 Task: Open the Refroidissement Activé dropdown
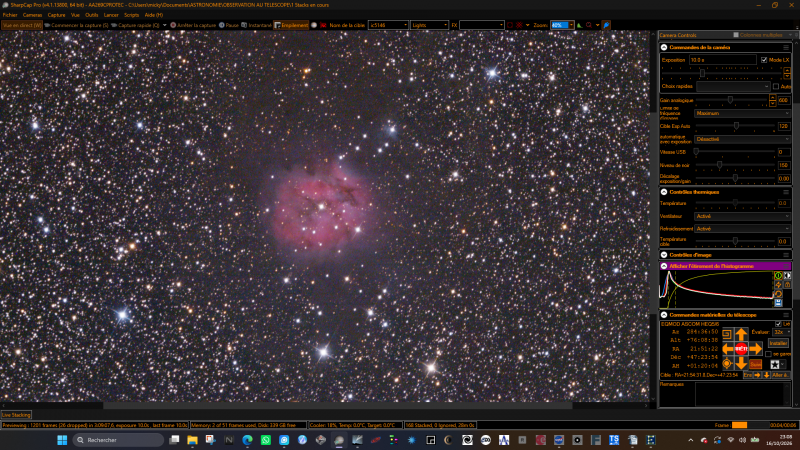pyautogui.click(x=742, y=229)
